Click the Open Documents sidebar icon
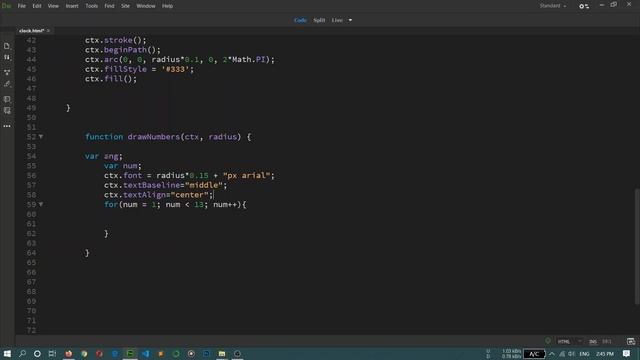Screen dimensions: 640x360 7,46
